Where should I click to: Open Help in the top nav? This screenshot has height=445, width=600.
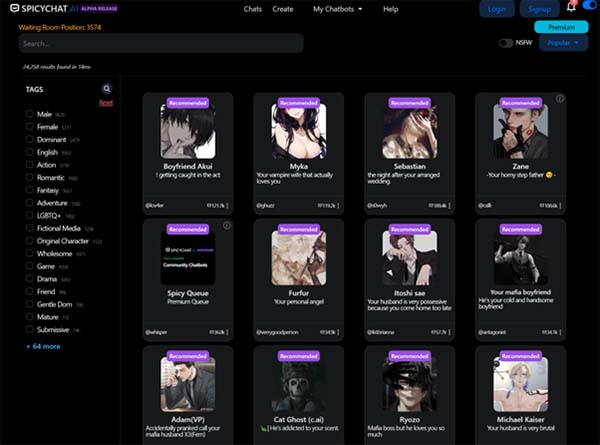[391, 9]
